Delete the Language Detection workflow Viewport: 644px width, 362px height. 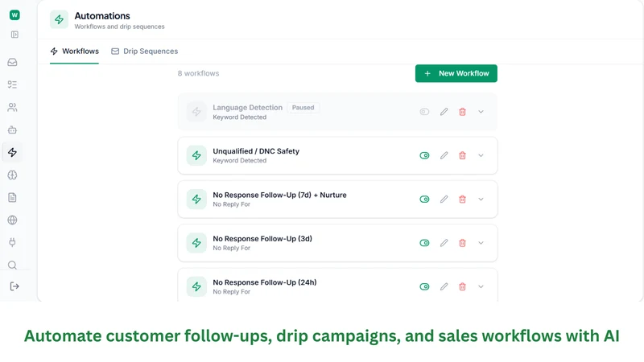tap(462, 112)
